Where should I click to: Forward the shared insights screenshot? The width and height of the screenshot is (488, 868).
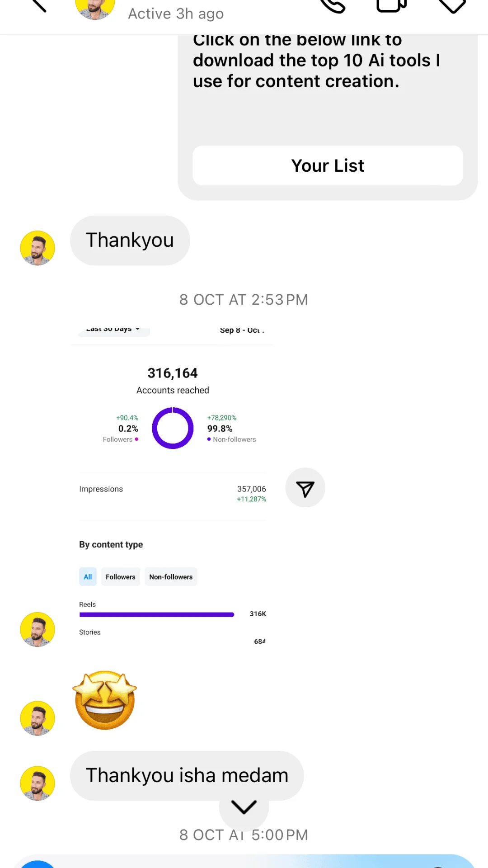pos(305,488)
